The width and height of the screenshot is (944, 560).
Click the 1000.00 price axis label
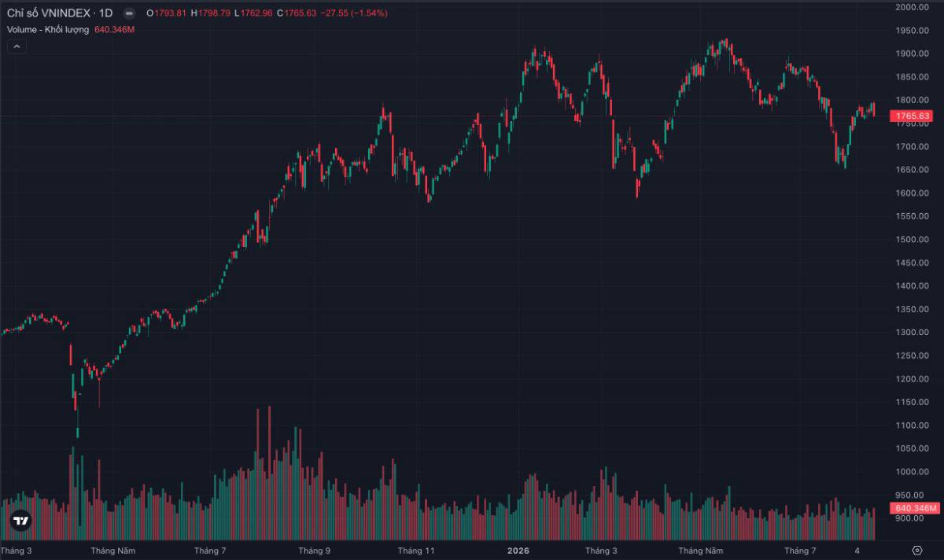[913, 471]
